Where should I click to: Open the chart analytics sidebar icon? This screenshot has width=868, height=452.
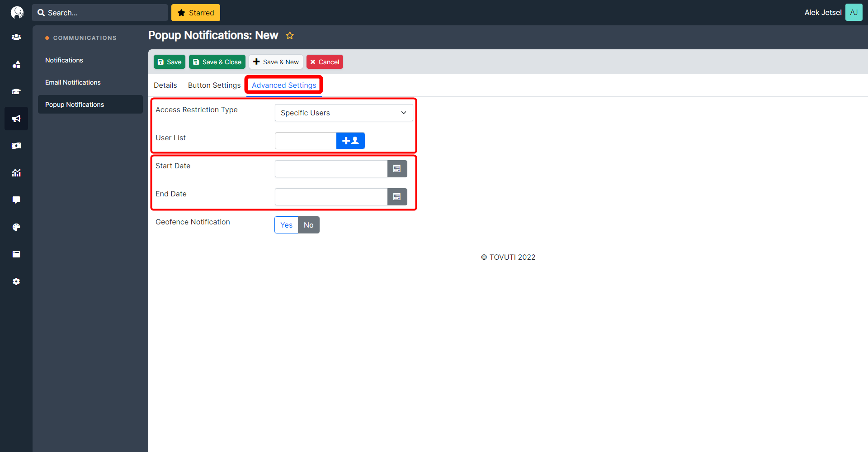coord(16,173)
